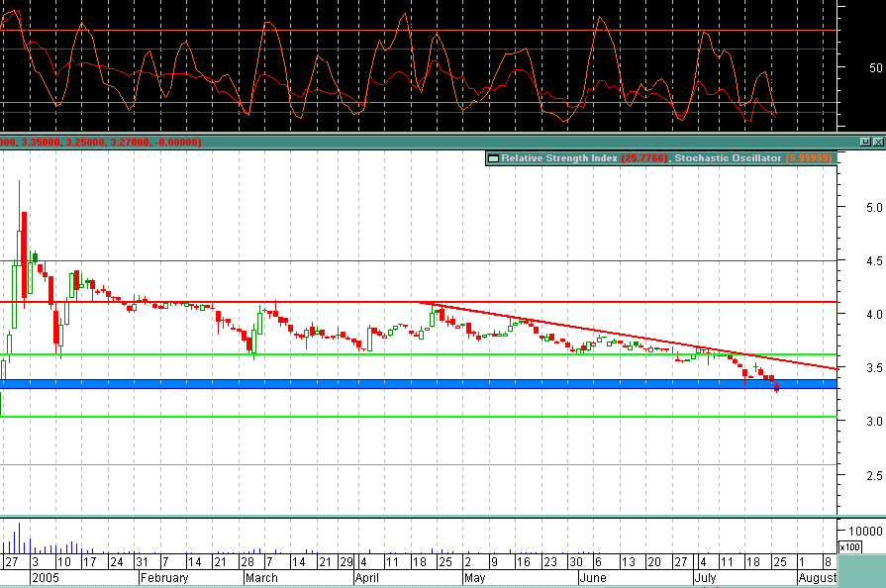Click the tall red candle at the late-December peak
The image size is (886, 588).
click(x=24, y=238)
